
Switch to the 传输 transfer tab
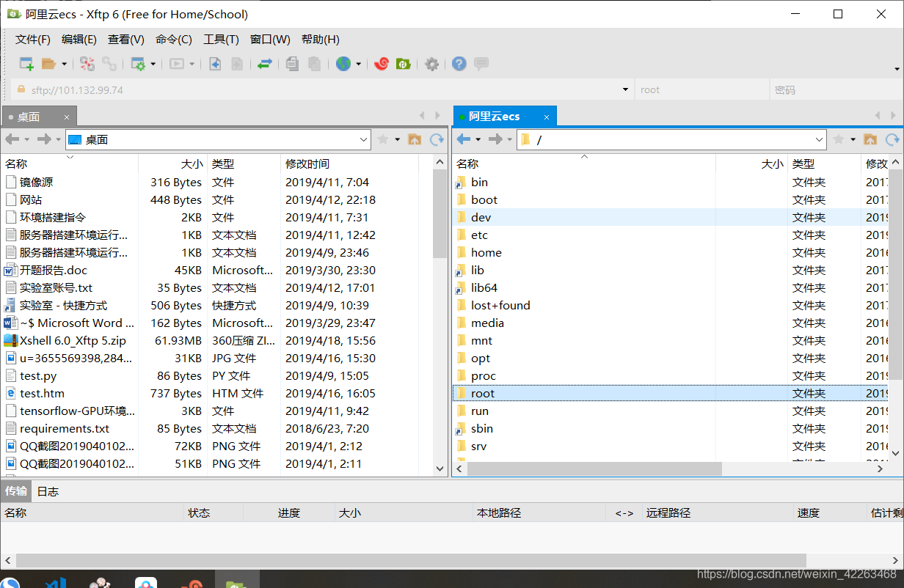(x=16, y=491)
